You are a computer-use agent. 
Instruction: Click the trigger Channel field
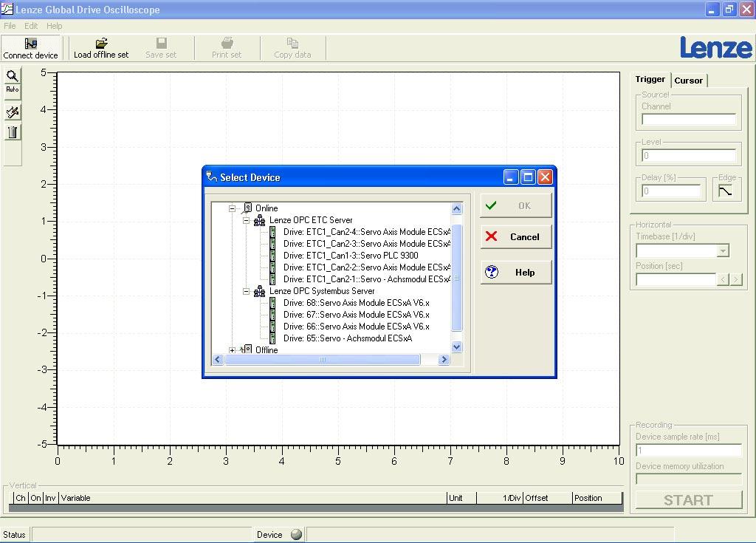[689, 119]
